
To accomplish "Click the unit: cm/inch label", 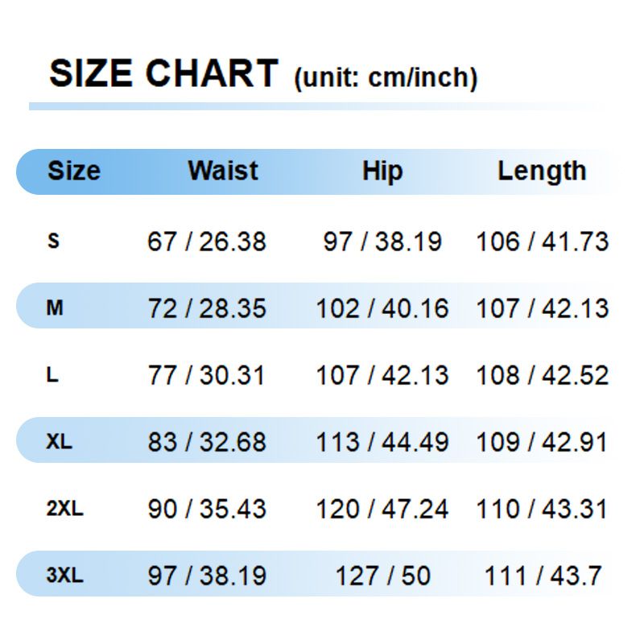I will [386, 78].
